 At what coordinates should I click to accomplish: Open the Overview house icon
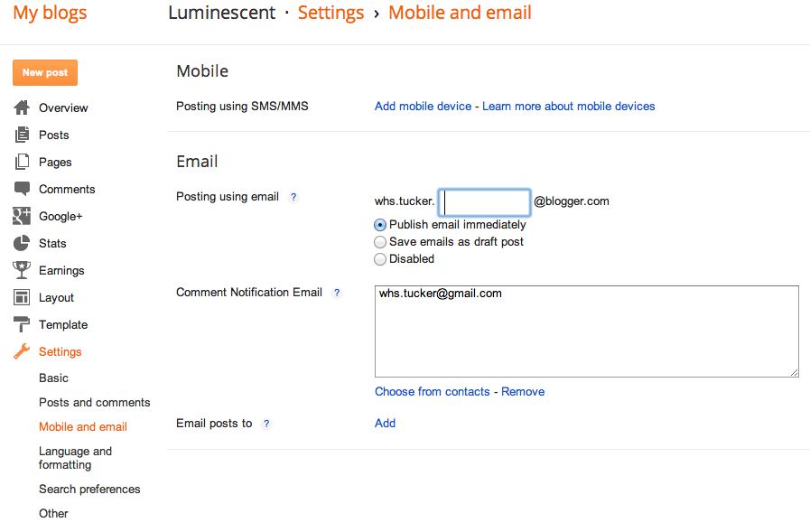[x=22, y=107]
